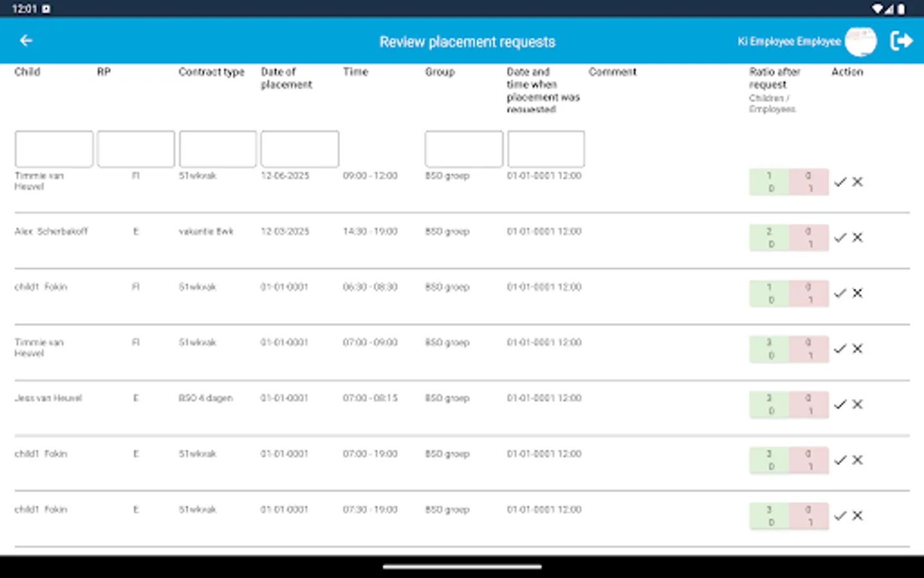
Task: Reject Alex Scherbakoff's vakantie Bwk request
Action: (857, 237)
